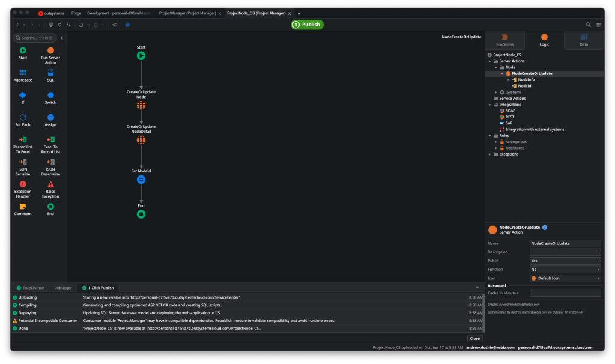Click the Name input field
This screenshot has width=615, height=364.
click(x=565, y=244)
